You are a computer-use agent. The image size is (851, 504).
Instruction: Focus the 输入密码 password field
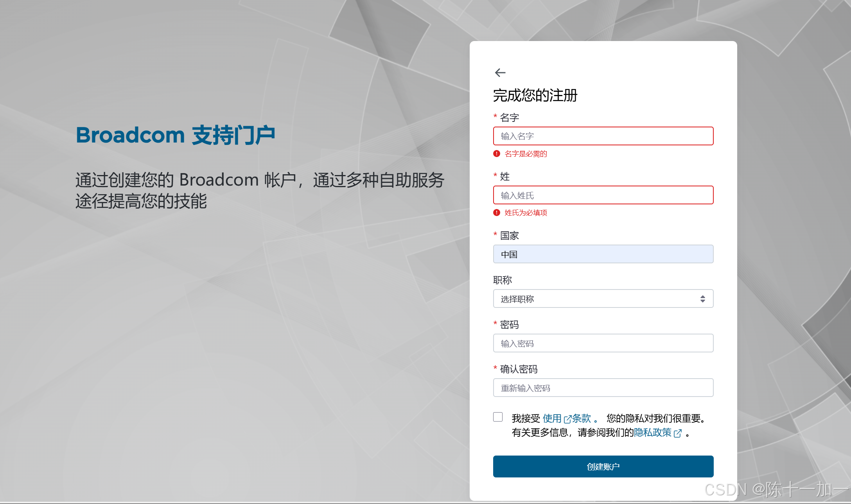pyautogui.click(x=603, y=343)
